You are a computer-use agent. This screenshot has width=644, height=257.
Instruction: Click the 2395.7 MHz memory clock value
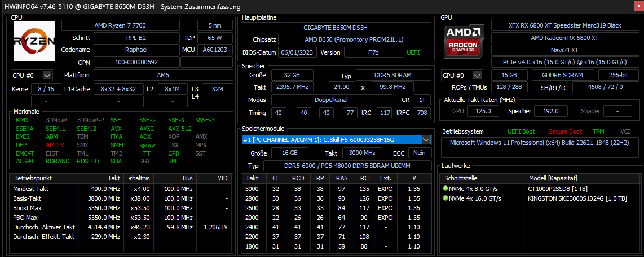click(292, 87)
